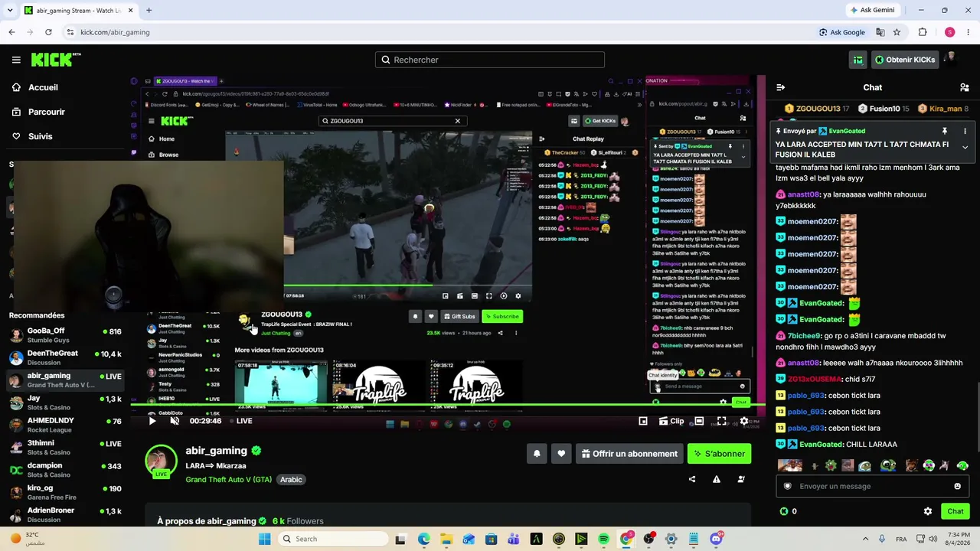
Task: Enter fullscreen on the player
Action: [x=721, y=421]
